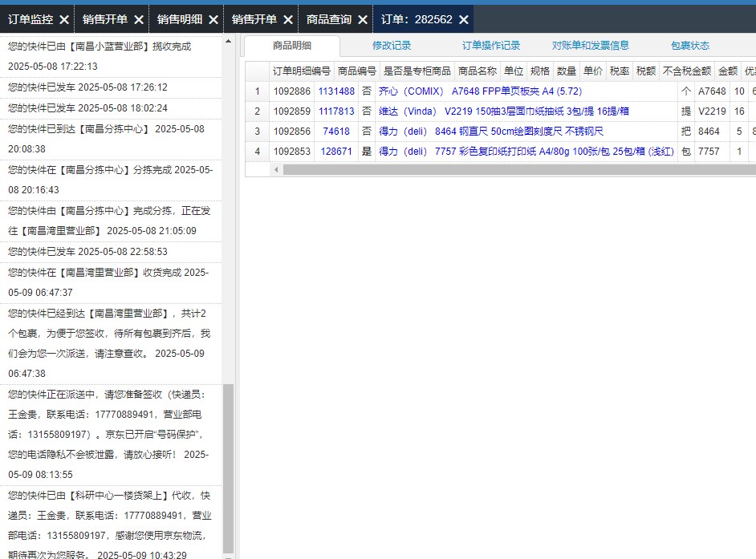The width and height of the screenshot is (756, 559).
Task: Open the 销售开单 tab beside 订单监控
Action: click(x=105, y=19)
